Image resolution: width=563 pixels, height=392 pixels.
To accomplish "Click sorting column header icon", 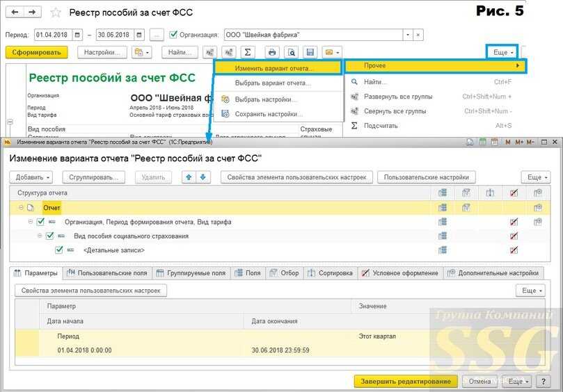I will click(x=490, y=193).
